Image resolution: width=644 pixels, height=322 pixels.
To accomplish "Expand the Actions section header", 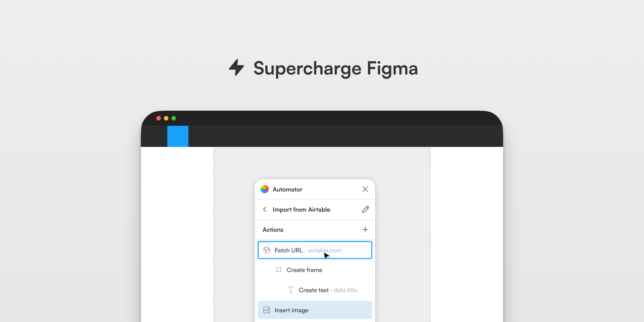I will click(x=273, y=229).
